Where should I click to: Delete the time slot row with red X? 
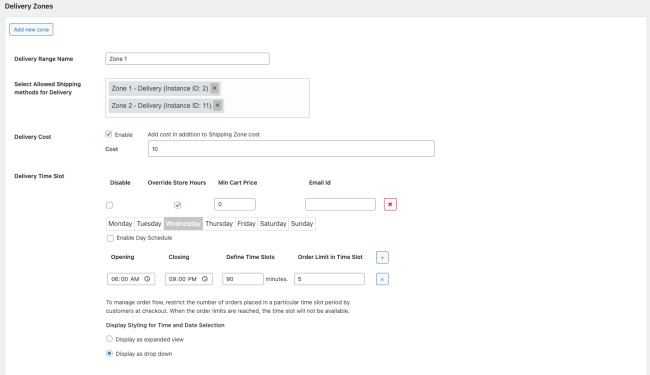tap(390, 204)
